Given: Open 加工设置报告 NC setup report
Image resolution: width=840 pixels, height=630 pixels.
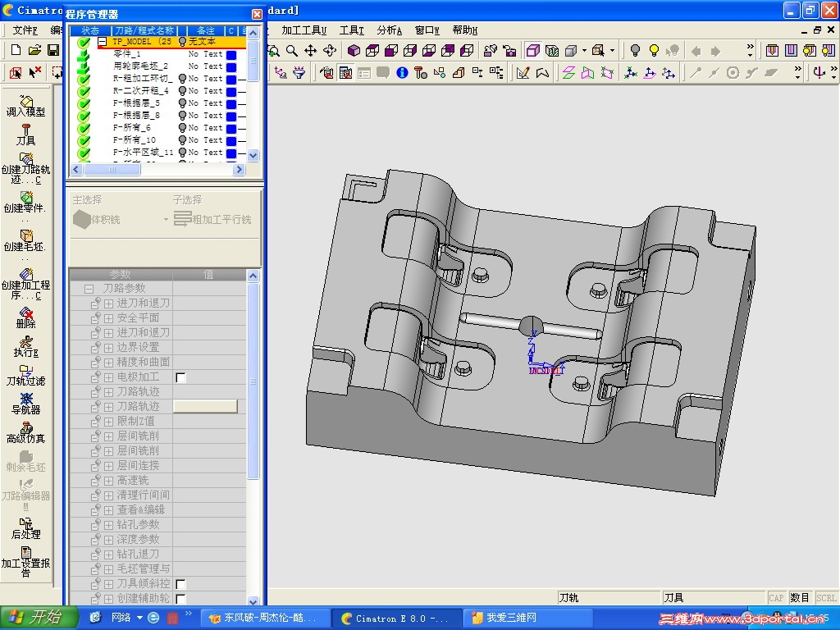Looking at the screenshot, I should 25,561.
